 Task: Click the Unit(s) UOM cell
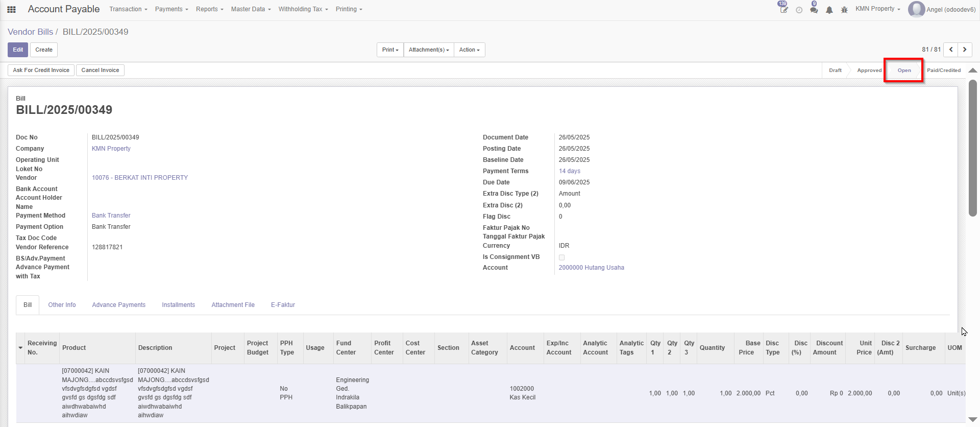click(x=956, y=393)
